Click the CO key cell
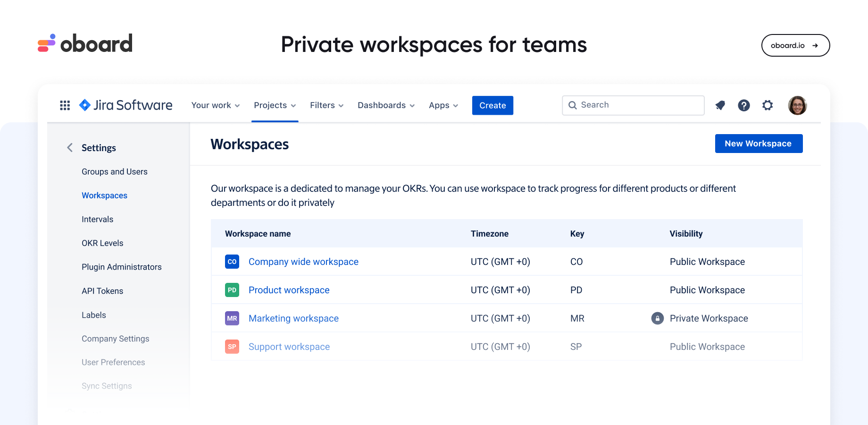The height and width of the screenshot is (425, 868). (576, 262)
